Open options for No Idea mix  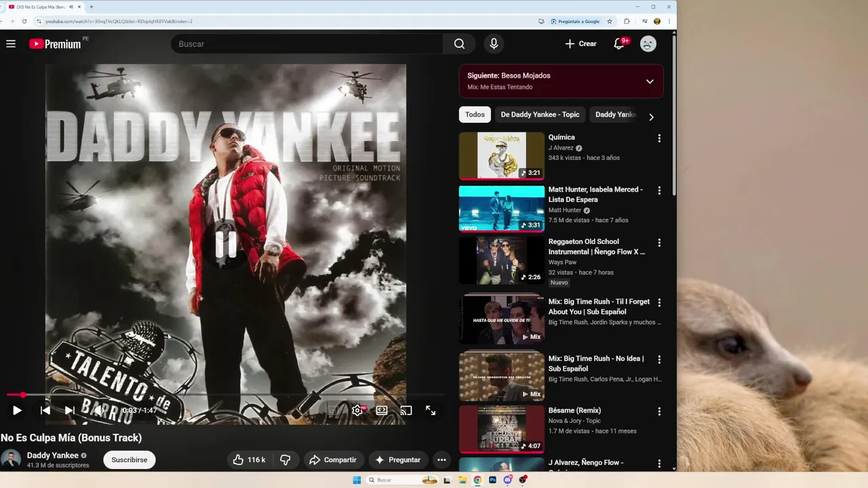659,359
